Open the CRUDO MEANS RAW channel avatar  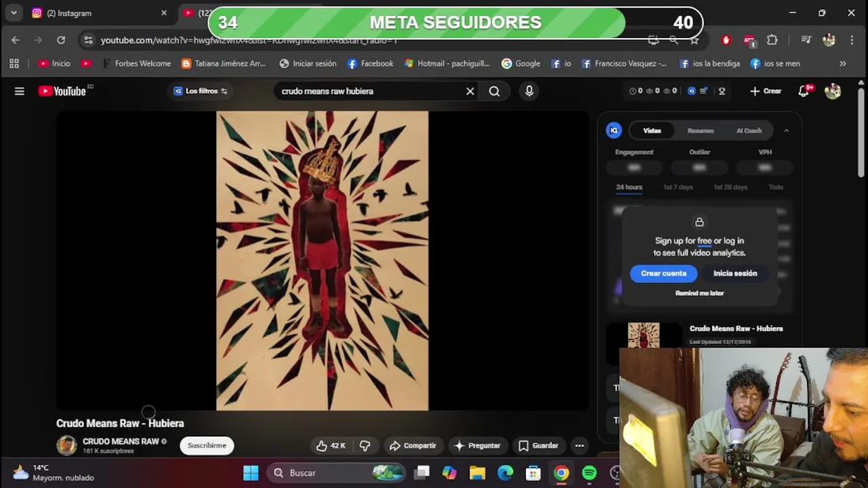tap(66, 445)
